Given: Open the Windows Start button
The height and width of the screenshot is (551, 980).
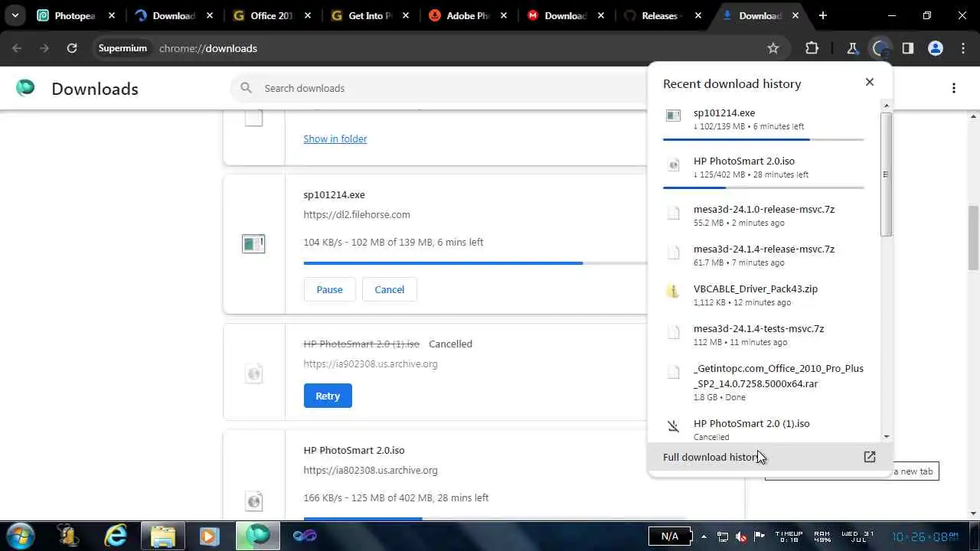Looking at the screenshot, I should pyautogui.click(x=21, y=535).
